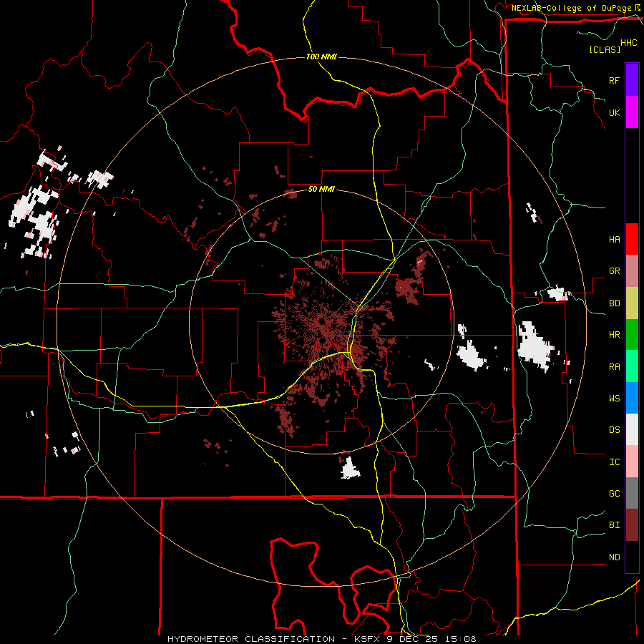The height and width of the screenshot is (644, 644).
Task: Click the DS white legend swatch
Action: point(632,429)
